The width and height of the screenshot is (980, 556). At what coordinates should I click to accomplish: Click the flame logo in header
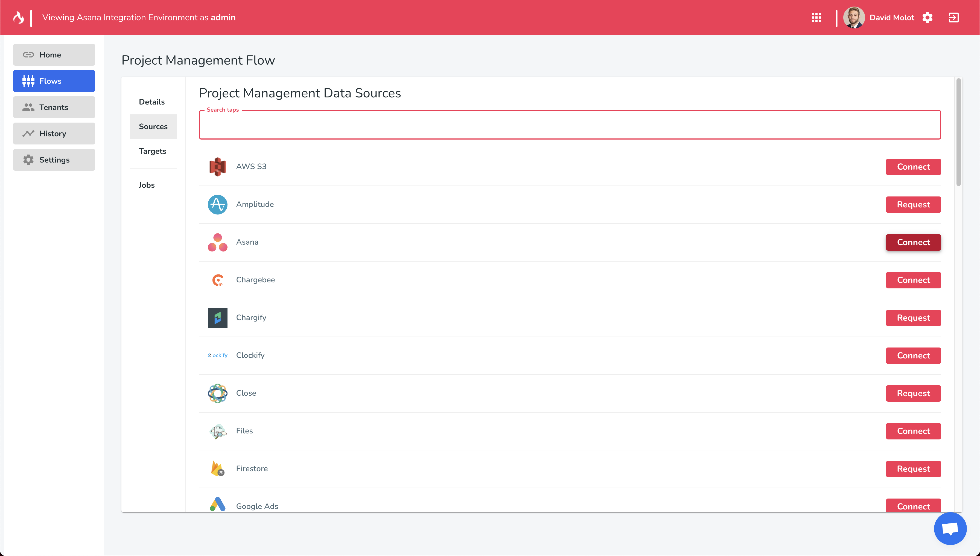click(x=18, y=18)
